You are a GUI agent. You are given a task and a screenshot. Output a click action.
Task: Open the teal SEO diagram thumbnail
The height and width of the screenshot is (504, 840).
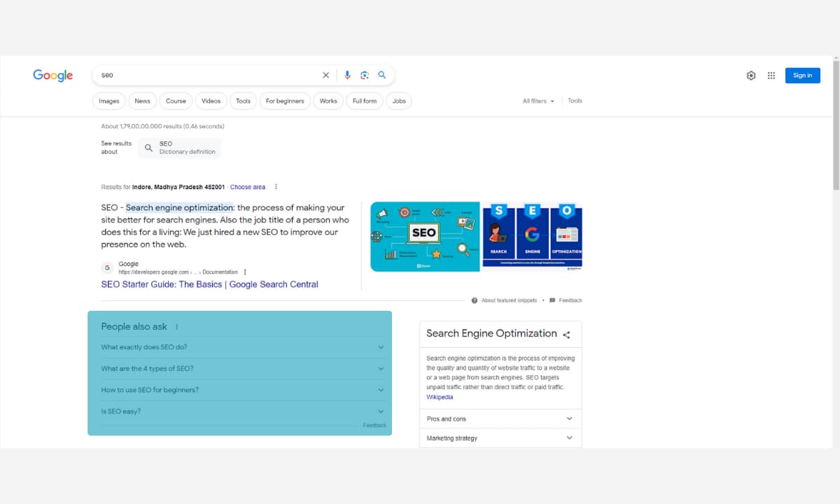[425, 237]
